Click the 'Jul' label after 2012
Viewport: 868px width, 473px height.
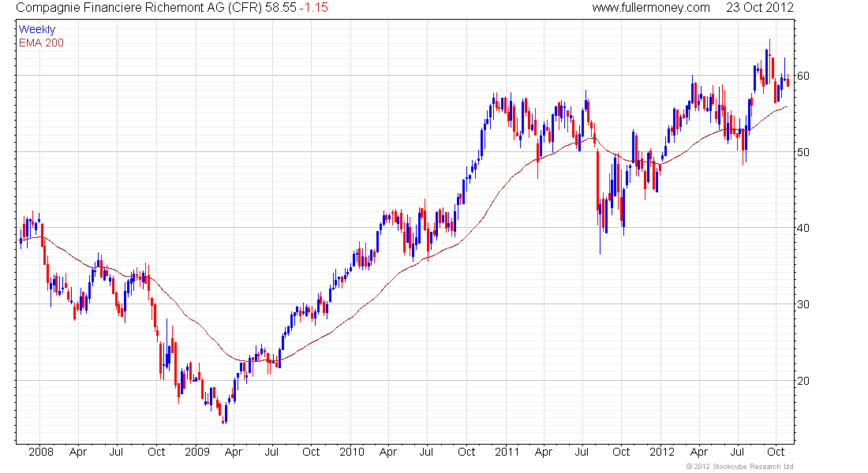click(x=737, y=452)
